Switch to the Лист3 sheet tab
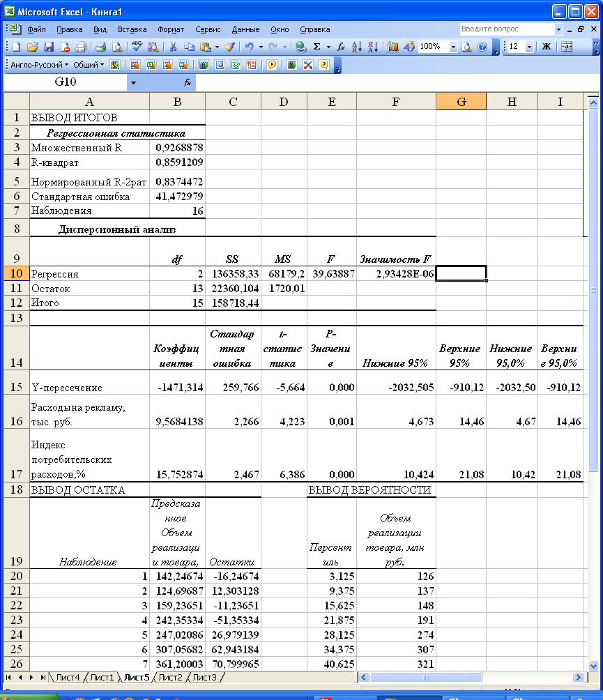Image resolution: width=603 pixels, height=700 pixels. point(204,677)
